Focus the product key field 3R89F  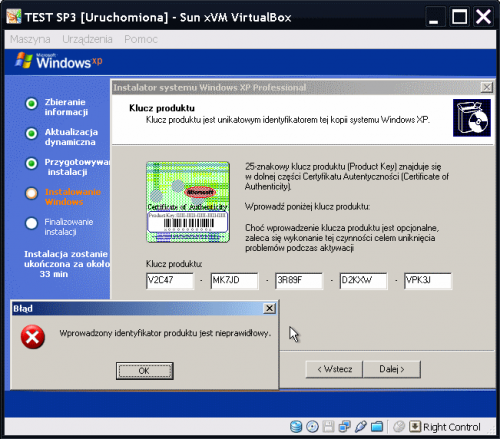299,280
